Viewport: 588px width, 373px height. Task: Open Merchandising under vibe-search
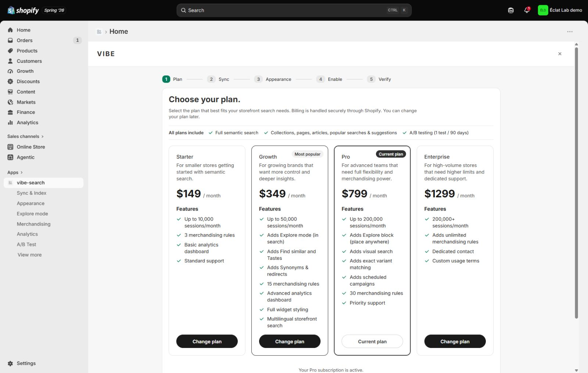pyautogui.click(x=33, y=224)
